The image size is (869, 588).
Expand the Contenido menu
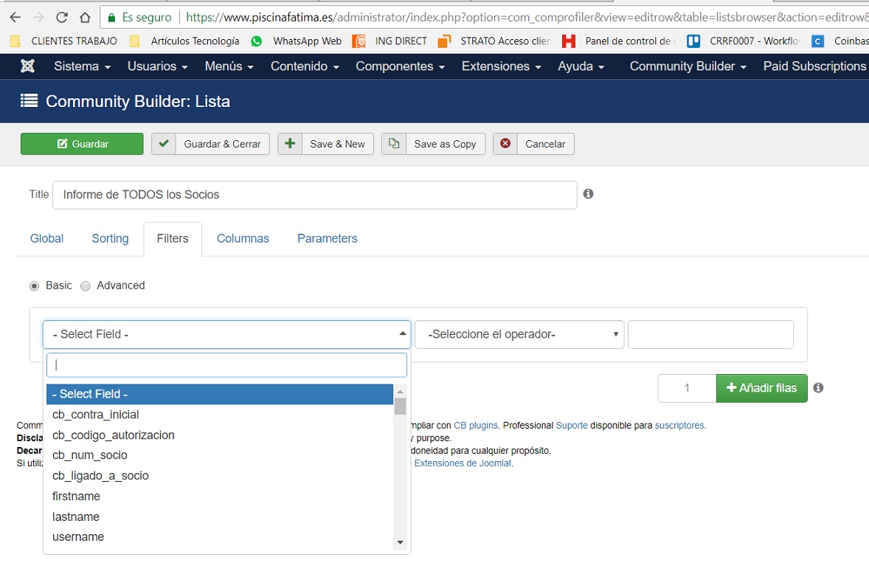(305, 66)
